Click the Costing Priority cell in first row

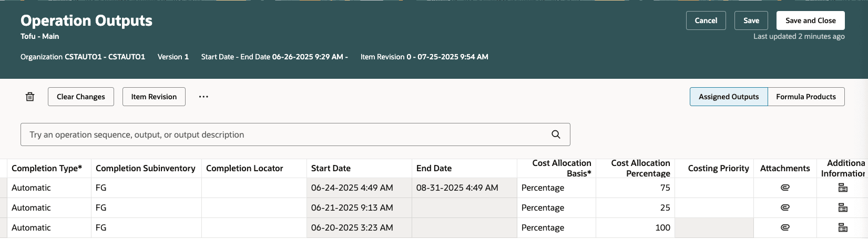[x=713, y=188]
